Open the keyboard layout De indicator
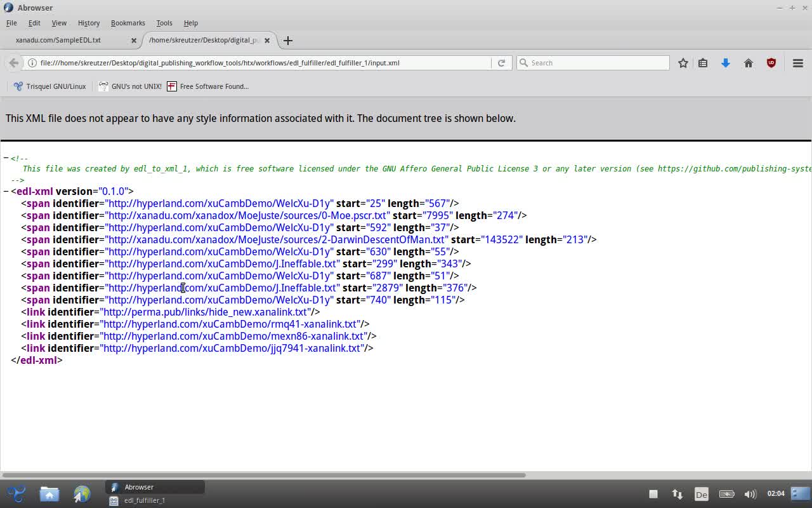Viewport: 812px width, 508px height. [701, 493]
